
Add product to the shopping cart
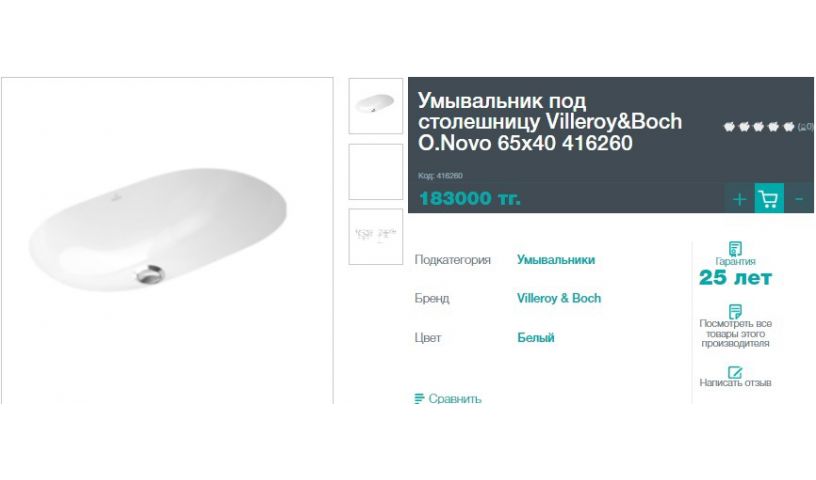[x=769, y=198]
